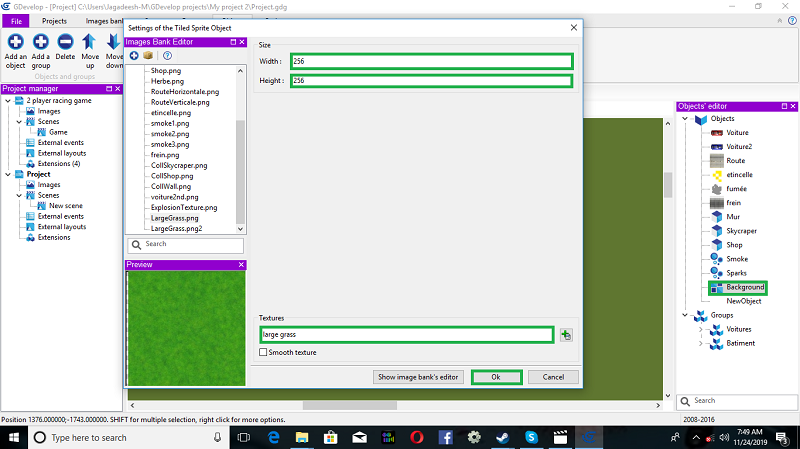This screenshot has height=449, width=800.
Task: Switch to the Projects ribbon tab
Action: [x=54, y=21]
